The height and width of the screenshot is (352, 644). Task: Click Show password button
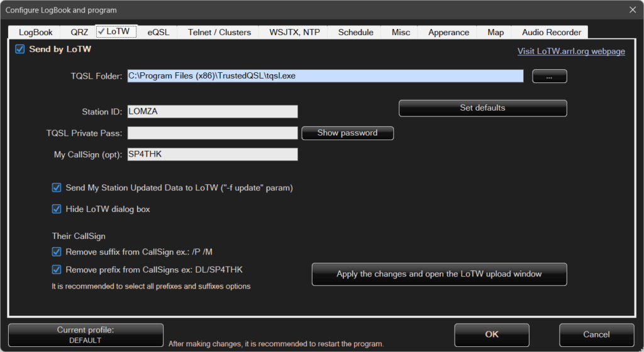click(347, 133)
